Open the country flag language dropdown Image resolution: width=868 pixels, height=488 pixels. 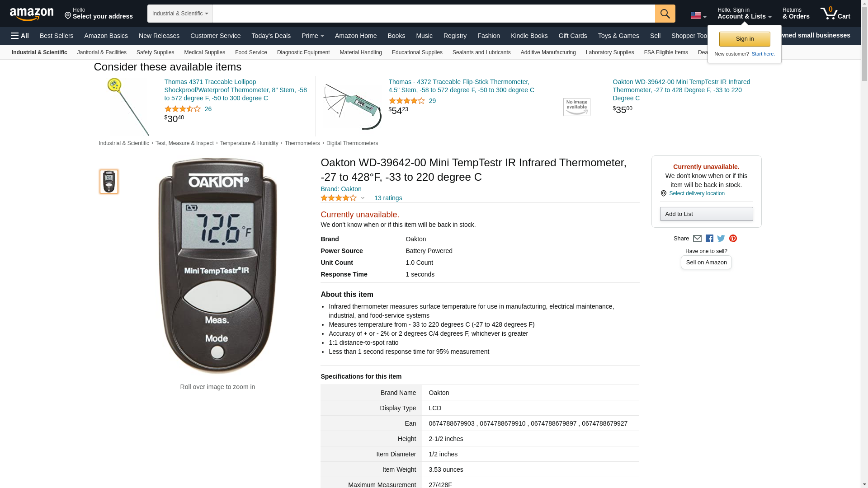(698, 15)
